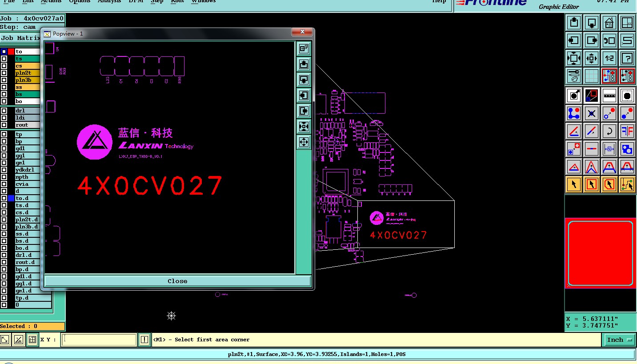
Task: Click Popview pan down icon
Action: pos(304,80)
